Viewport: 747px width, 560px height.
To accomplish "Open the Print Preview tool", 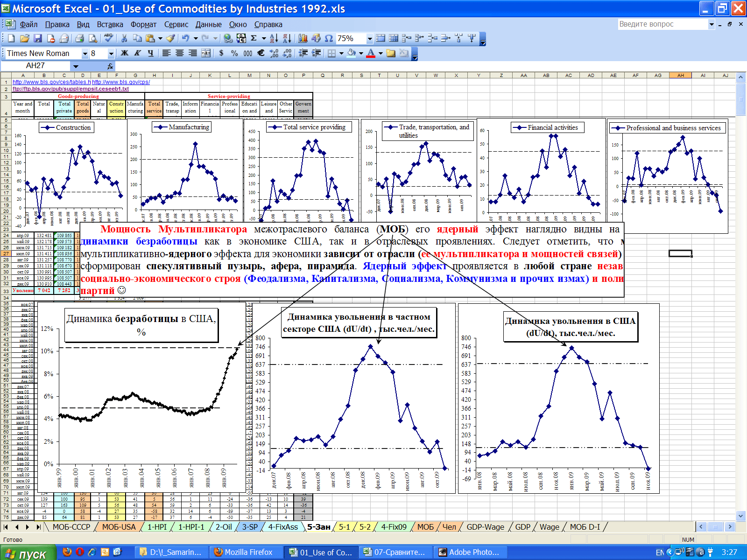I will pyautogui.click(x=92, y=39).
